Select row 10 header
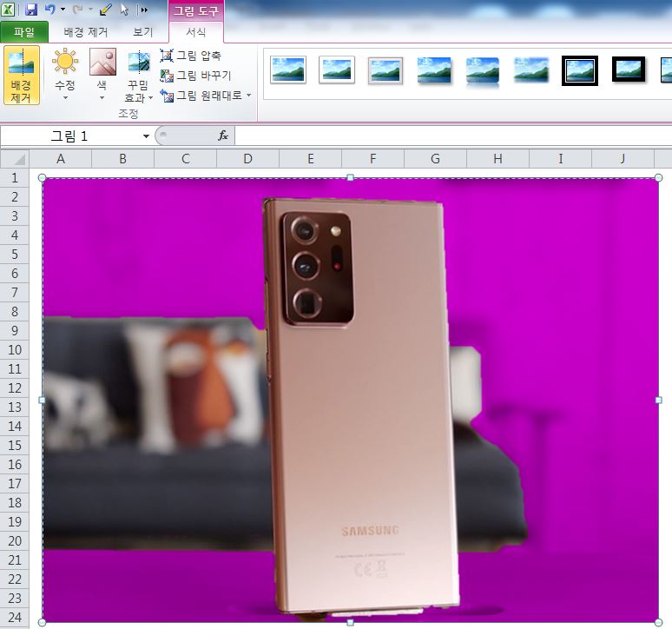Image resolution: width=672 pixels, height=629 pixels. (x=15, y=350)
